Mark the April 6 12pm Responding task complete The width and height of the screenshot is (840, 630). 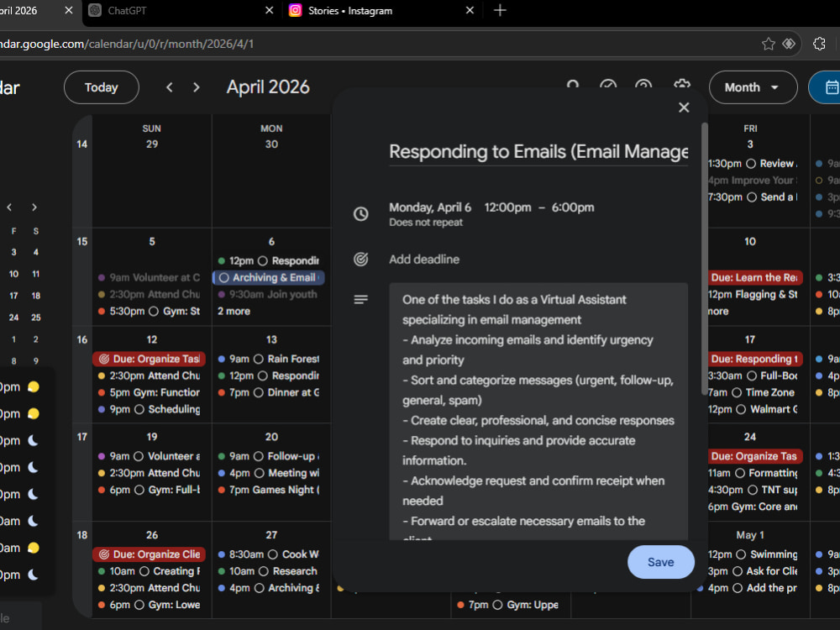click(x=262, y=261)
